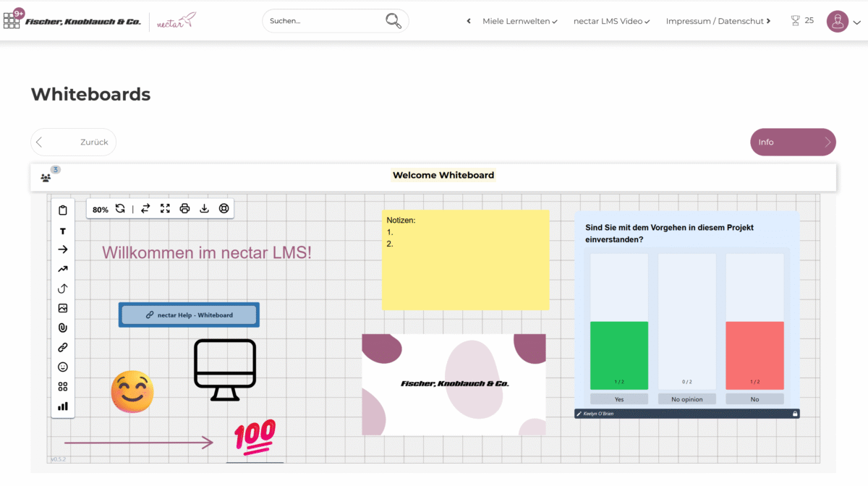Open the user avatar dropdown
This screenshot has height=486, width=868.
tap(843, 22)
